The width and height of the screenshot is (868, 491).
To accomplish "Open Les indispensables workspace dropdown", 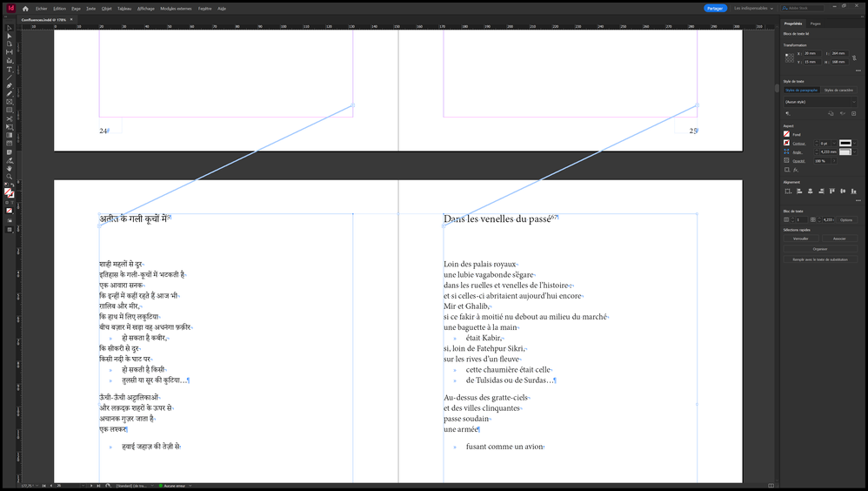I will 753,9.
